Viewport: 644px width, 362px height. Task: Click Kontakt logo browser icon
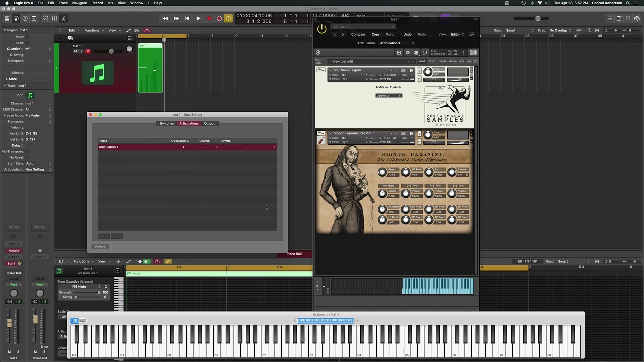click(x=318, y=52)
